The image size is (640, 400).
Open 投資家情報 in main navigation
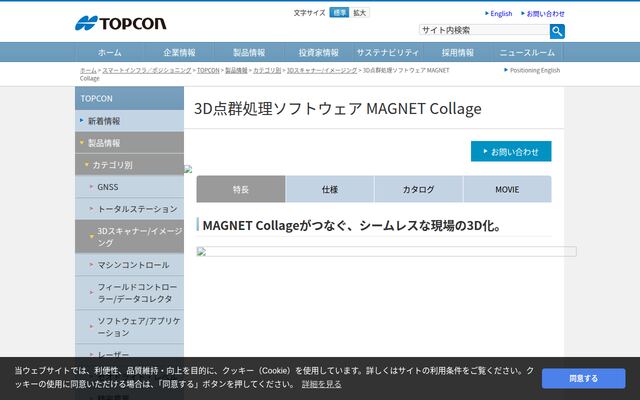coord(318,52)
